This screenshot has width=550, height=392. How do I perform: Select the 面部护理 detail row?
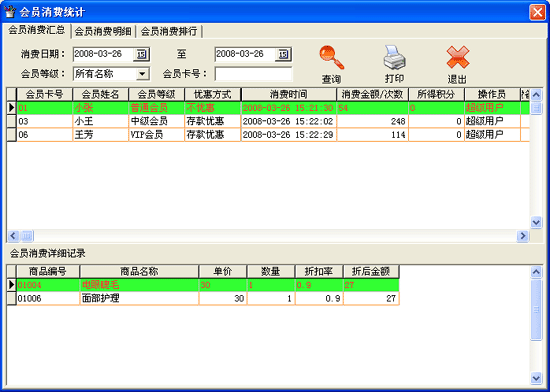click(203, 298)
